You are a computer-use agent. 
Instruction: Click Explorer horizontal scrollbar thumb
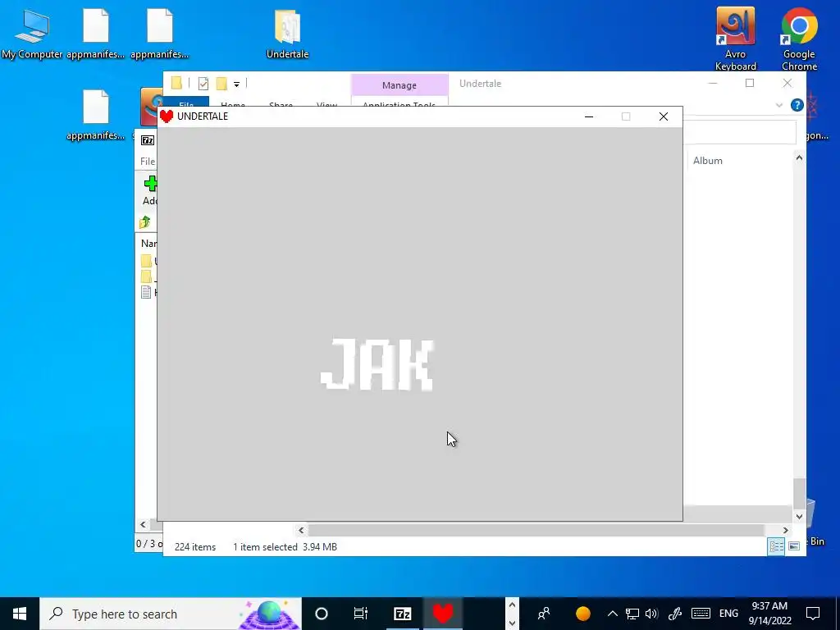(536, 530)
